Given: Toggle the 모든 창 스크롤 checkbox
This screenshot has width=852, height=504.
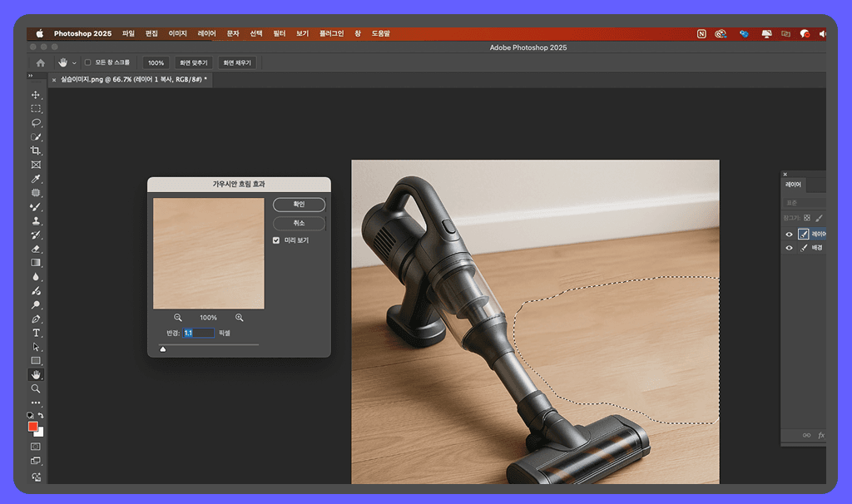Looking at the screenshot, I should coord(87,62).
